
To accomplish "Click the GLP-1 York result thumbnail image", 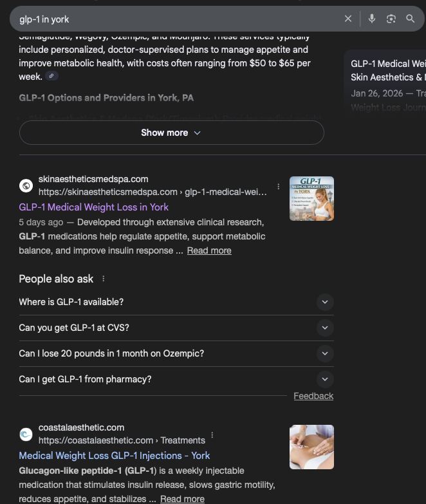I will pyautogui.click(x=311, y=198).
